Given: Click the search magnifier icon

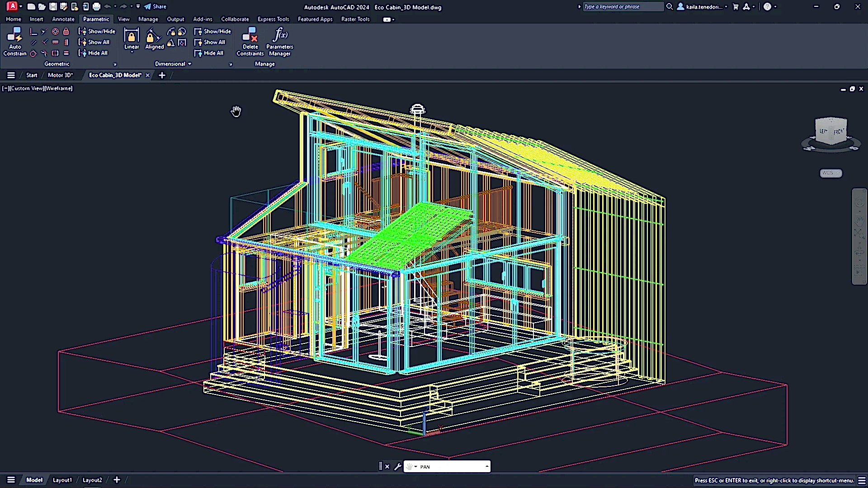Looking at the screenshot, I should [670, 7].
